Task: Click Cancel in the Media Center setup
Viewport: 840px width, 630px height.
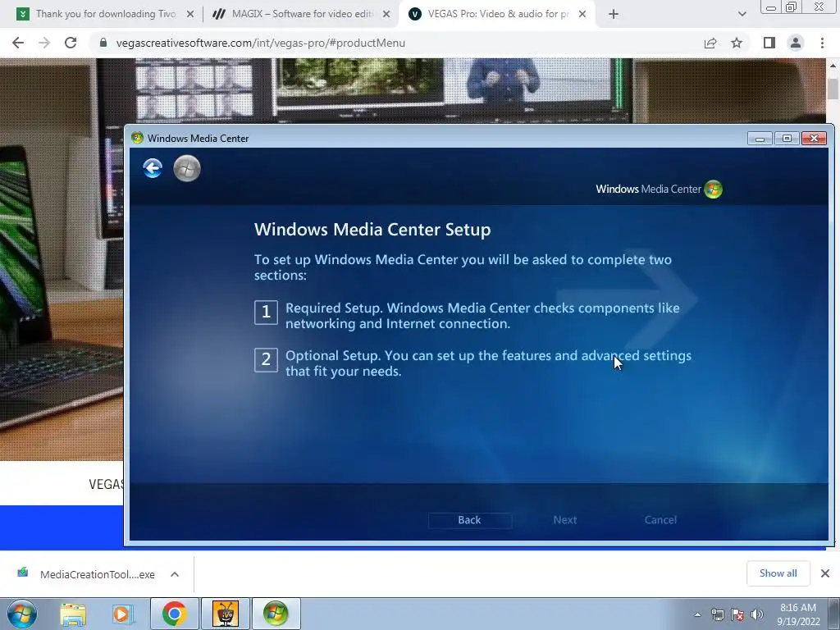Action: click(660, 520)
